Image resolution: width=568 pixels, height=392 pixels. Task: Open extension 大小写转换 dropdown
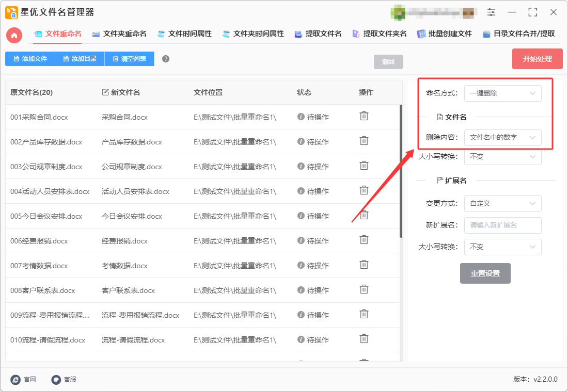(x=503, y=247)
